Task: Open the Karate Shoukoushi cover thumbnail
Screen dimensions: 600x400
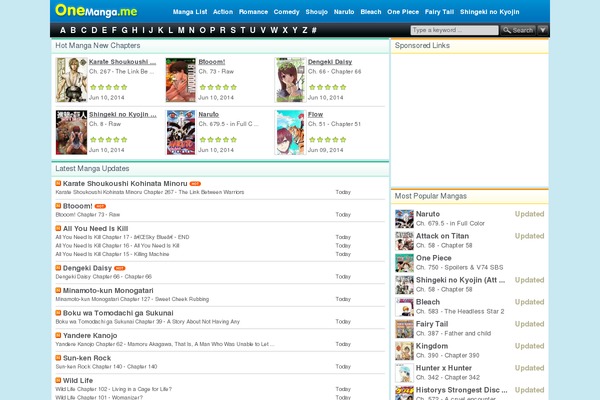Action: point(72,80)
